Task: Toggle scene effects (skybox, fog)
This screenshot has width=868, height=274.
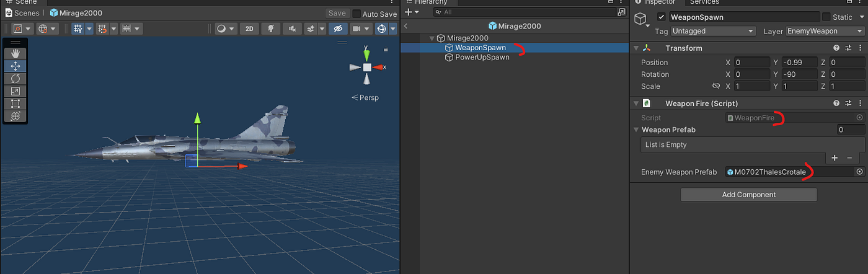Action: [311, 29]
